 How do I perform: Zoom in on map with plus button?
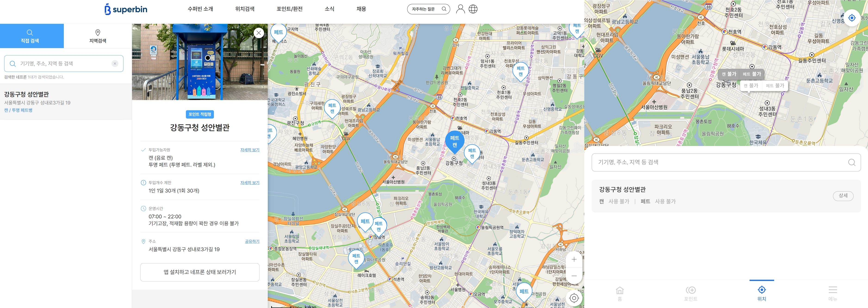point(574,259)
